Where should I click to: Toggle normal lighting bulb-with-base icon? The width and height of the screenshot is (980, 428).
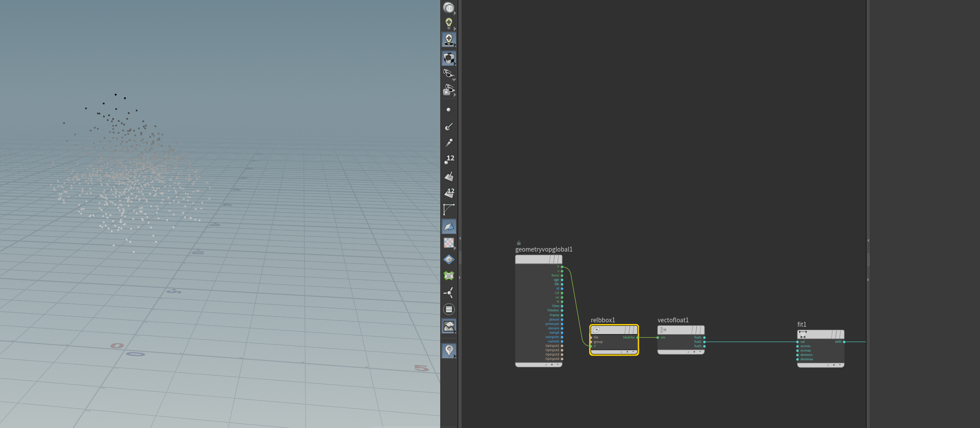449,39
